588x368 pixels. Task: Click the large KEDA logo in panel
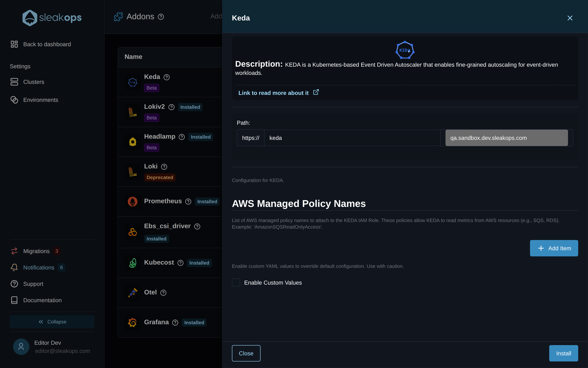tap(405, 50)
